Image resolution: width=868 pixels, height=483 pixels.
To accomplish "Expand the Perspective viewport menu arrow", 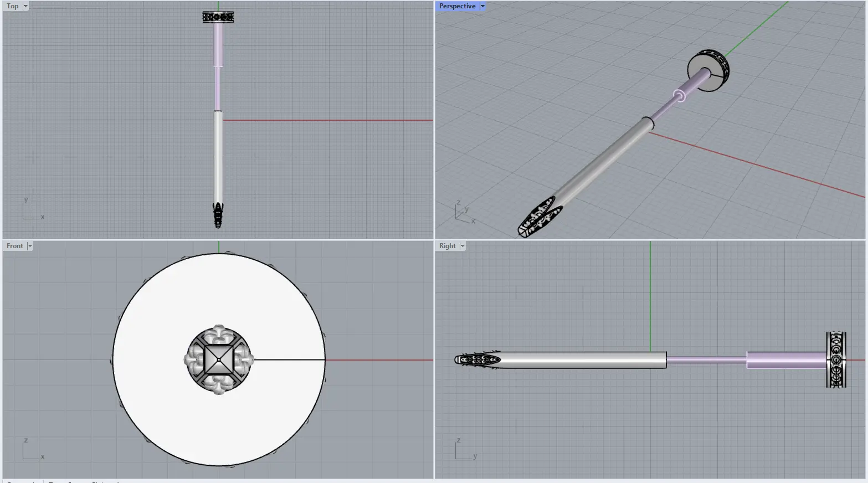I will coord(482,6).
